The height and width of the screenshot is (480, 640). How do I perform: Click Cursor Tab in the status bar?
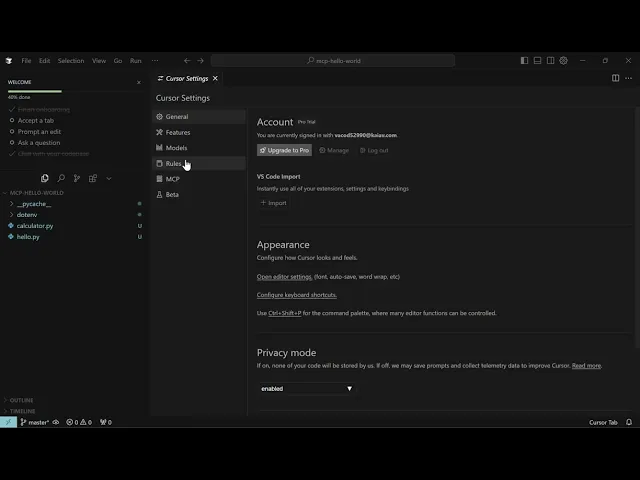(603, 422)
